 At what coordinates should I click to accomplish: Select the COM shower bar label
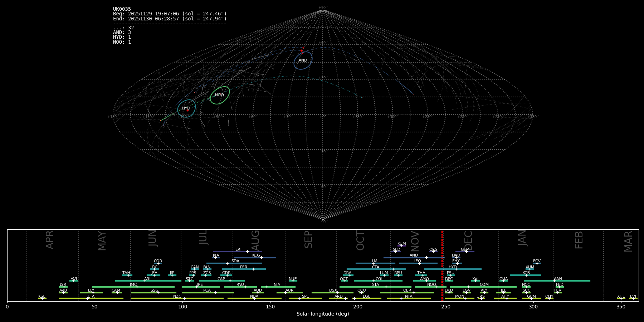(484, 284)
